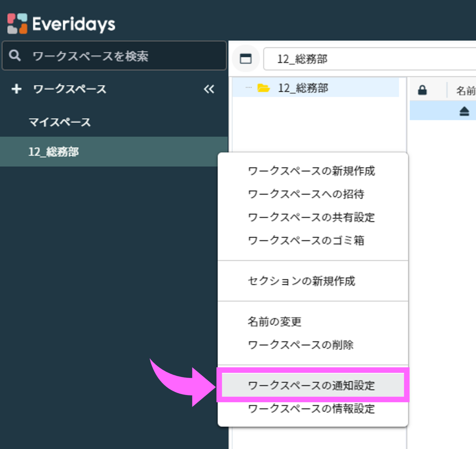Select セクションの新規作成 menu item
The image size is (476, 449).
click(x=301, y=281)
